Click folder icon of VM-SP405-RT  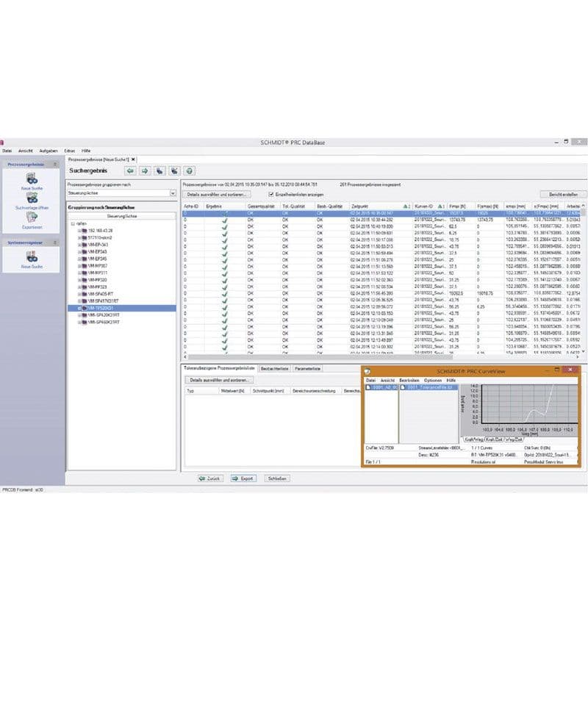click(x=85, y=294)
